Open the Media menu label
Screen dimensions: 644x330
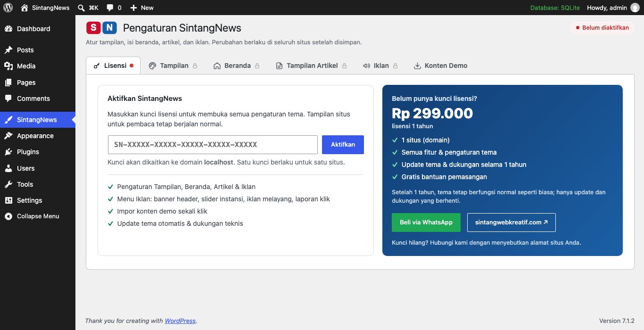26,66
